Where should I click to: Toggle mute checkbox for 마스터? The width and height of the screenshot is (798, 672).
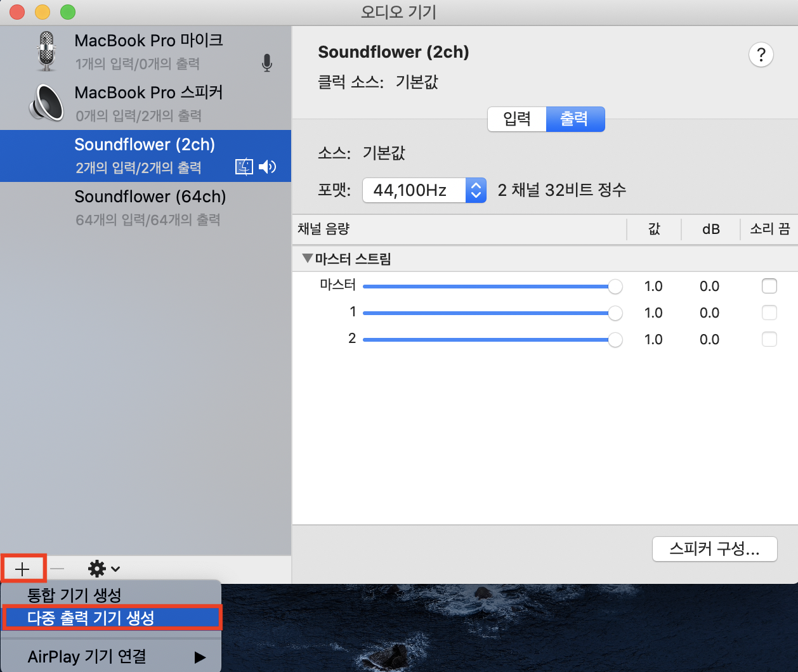tap(769, 286)
